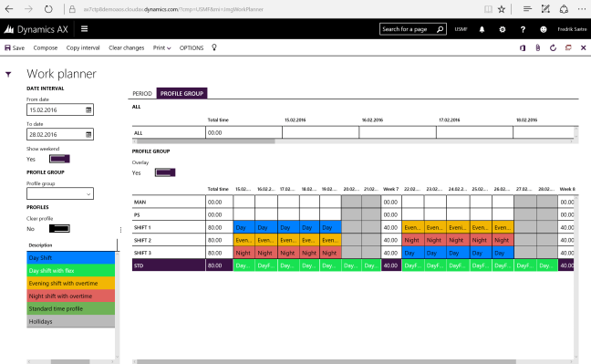Screen dimensions: 591x364
Task: Open the OPTIONS menu
Action: [192, 48]
